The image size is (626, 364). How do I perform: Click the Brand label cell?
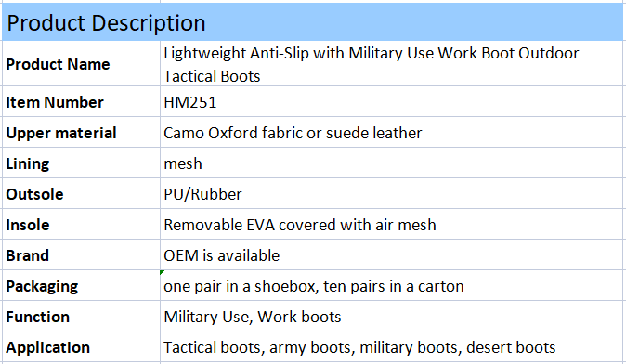(x=81, y=254)
